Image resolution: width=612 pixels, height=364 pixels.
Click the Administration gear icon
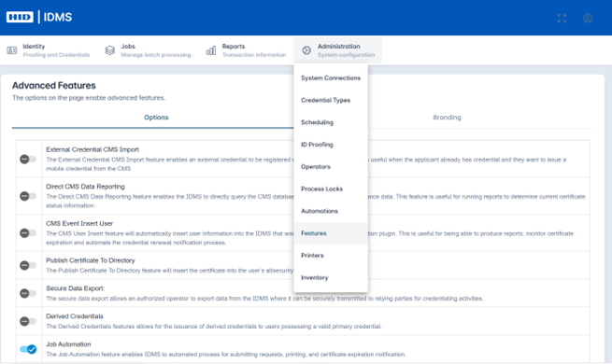coord(306,50)
